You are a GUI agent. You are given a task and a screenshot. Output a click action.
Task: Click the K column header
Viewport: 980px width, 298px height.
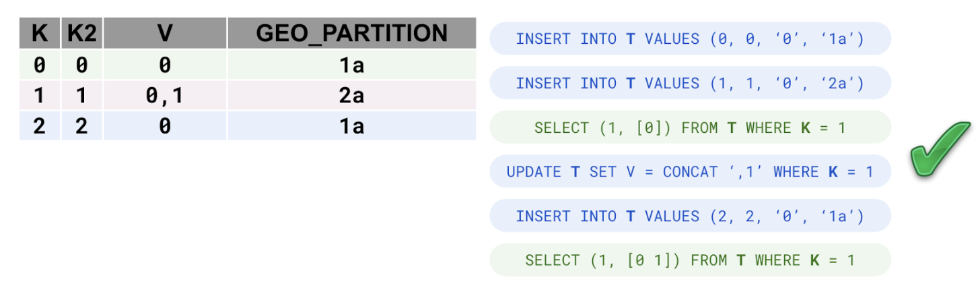pyautogui.click(x=40, y=34)
